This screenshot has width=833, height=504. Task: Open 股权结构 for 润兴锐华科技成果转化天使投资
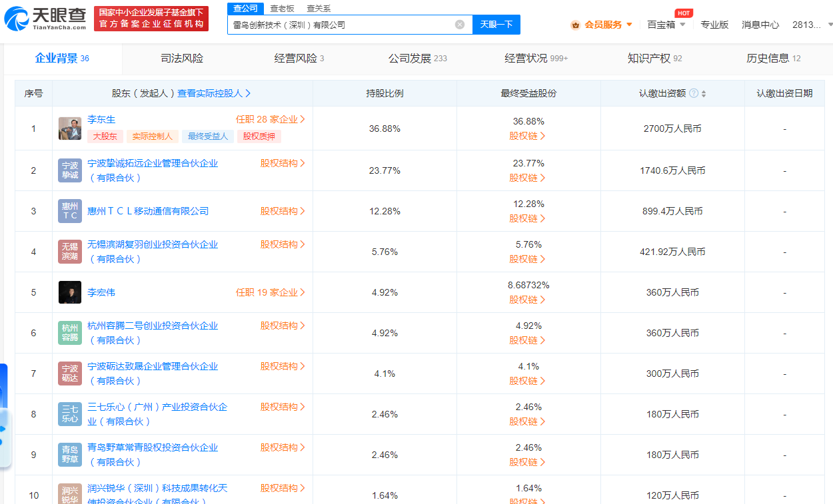tap(283, 488)
